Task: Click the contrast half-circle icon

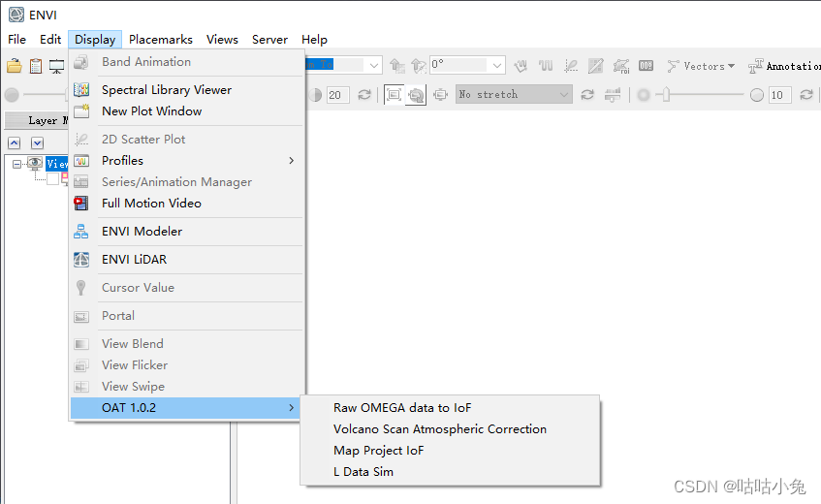Action: pyautogui.click(x=315, y=95)
